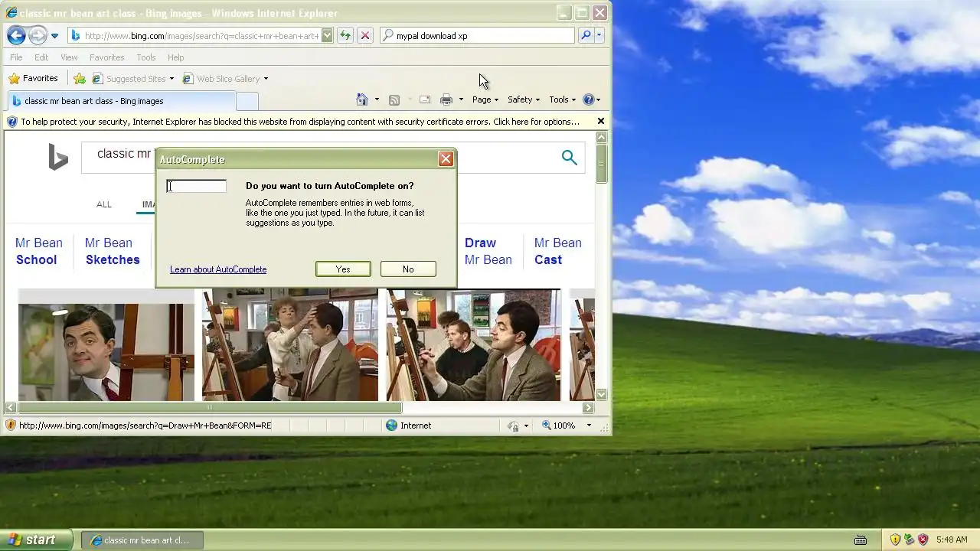The width and height of the screenshot is (980, 551).
Task: Open the Web Slice Gallery link
Action: click(220, 78)
